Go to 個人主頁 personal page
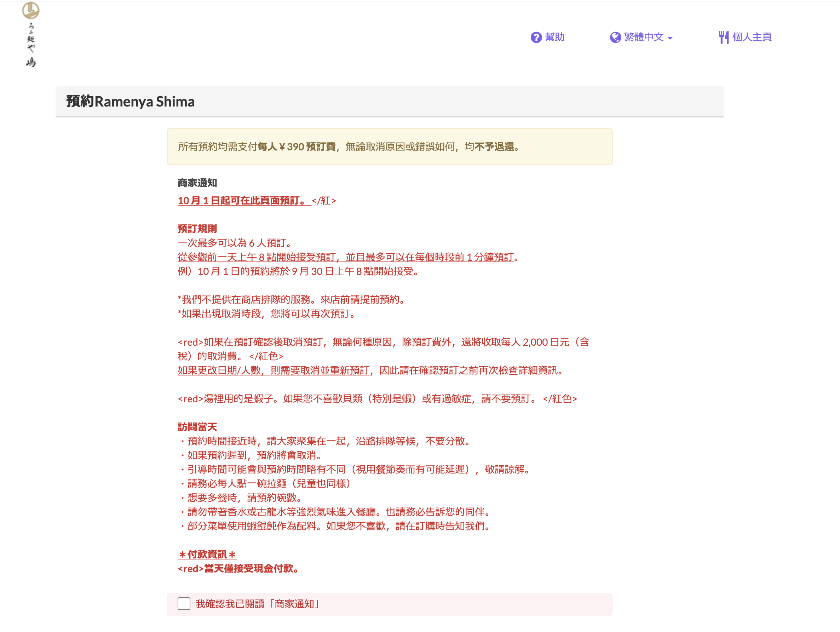The width and height of the screenshot is (840, 632). [745, 37]
